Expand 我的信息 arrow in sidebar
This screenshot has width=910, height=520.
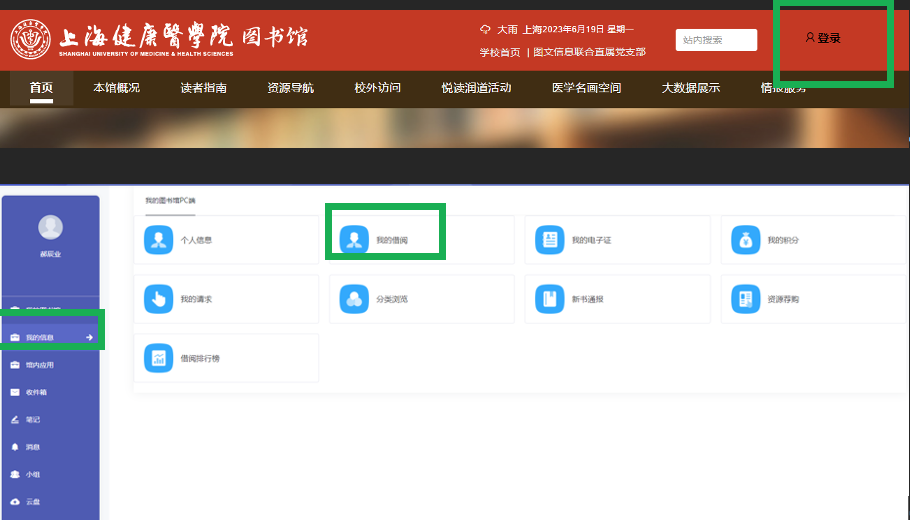click(x=89, y=338)
